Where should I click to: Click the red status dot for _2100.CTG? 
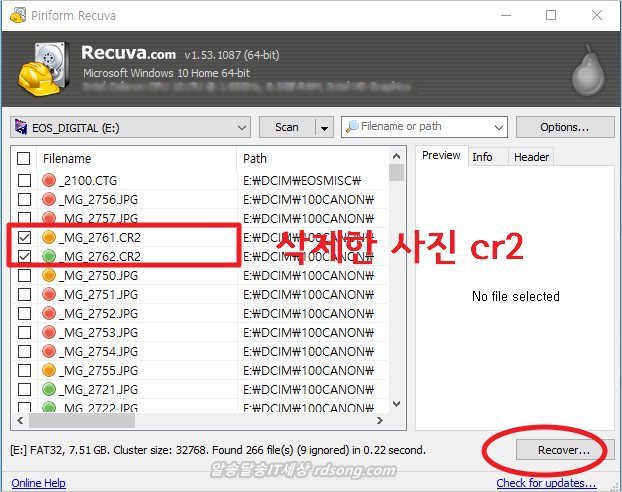(49, 181)
